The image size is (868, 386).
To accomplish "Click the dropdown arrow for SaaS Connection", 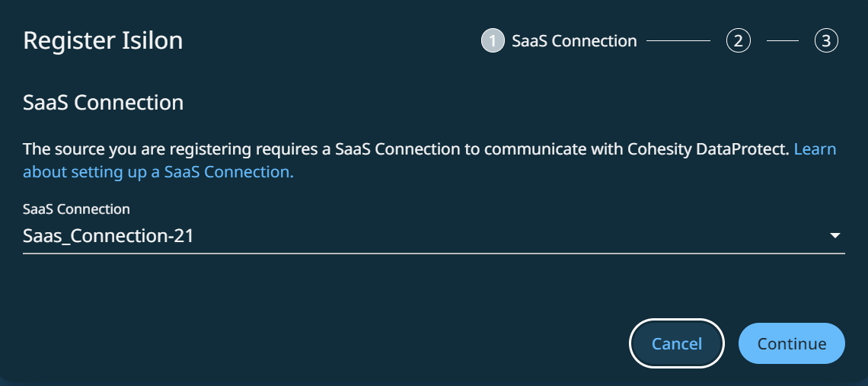I will pyautogui.click(x=834, y=236).
